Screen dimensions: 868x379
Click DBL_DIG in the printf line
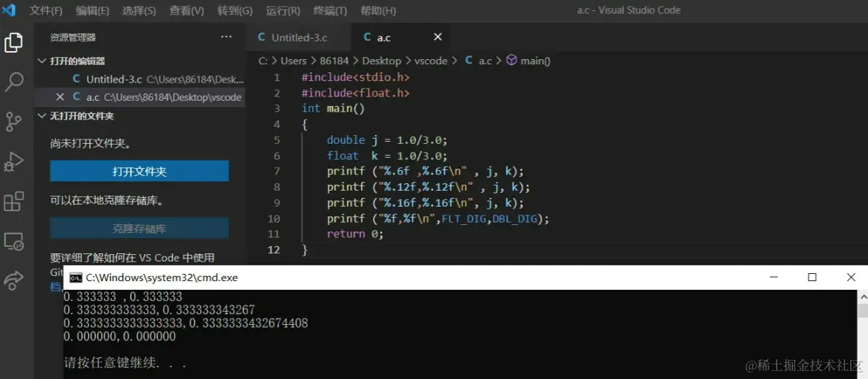point(514,218)
